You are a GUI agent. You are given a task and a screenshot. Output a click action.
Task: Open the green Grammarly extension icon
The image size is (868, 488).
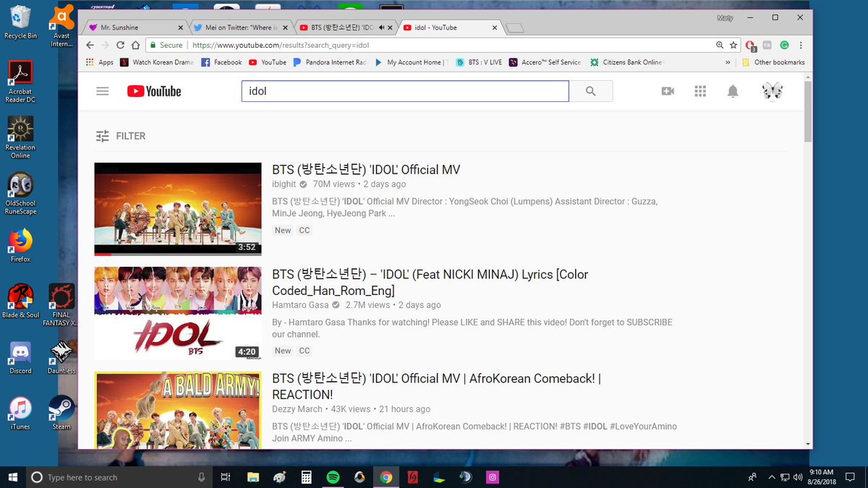click(784, 45)
